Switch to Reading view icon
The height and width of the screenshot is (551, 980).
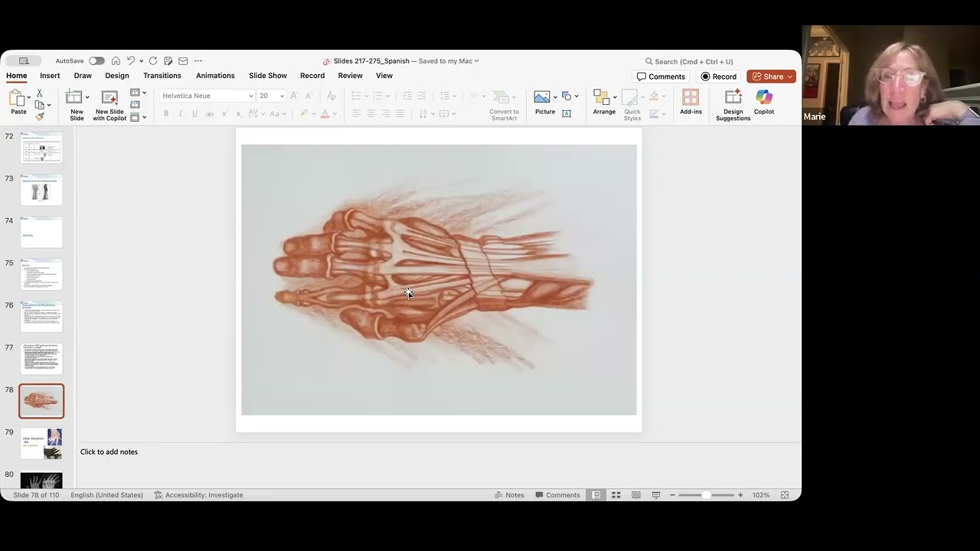click(x=635, y=495)
